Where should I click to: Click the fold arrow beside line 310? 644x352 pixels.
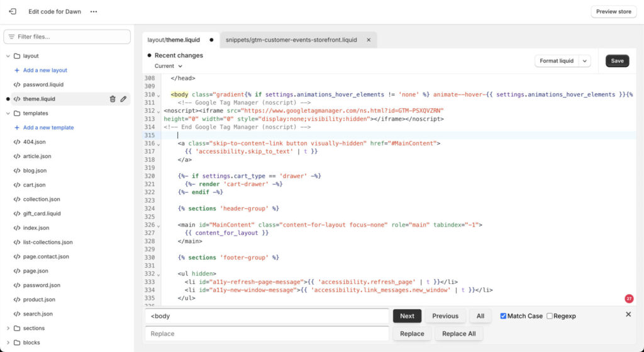click(x=158, y=96)
